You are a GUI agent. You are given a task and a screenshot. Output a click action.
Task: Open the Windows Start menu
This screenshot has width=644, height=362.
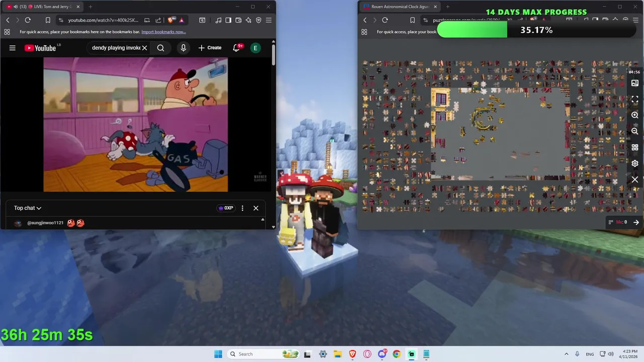point(218,354)
